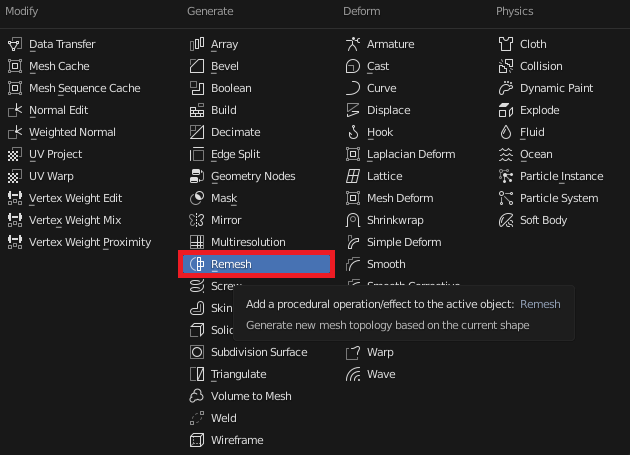Pick Simple Deform modifier

coord(403,242)
